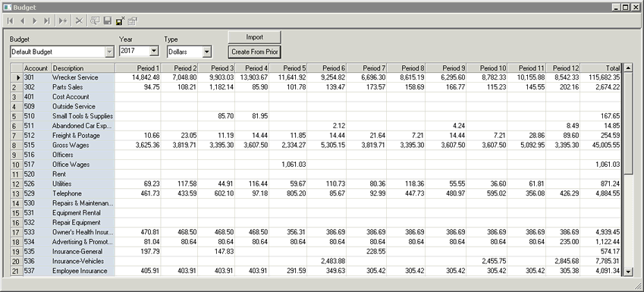Screen dimensions: 644x292
Task: Click Office Wages Period 5 value 1,061.03
Action: click(x=288, y=165)
